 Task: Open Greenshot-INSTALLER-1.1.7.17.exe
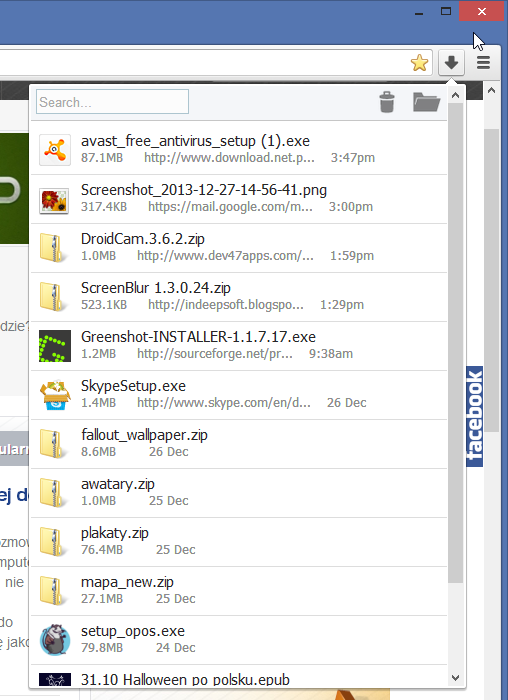tap(198, 337)
